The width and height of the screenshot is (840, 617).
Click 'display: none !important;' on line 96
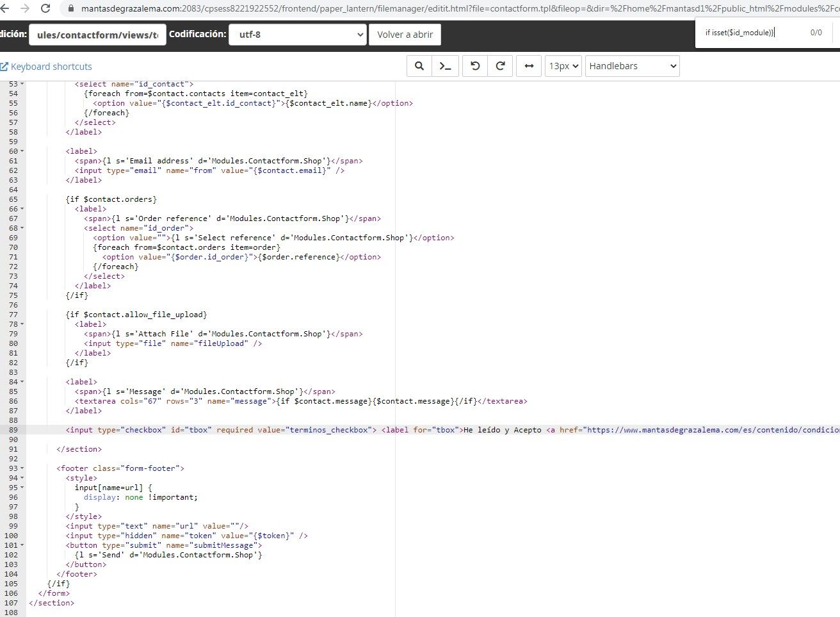pos(141,497)
